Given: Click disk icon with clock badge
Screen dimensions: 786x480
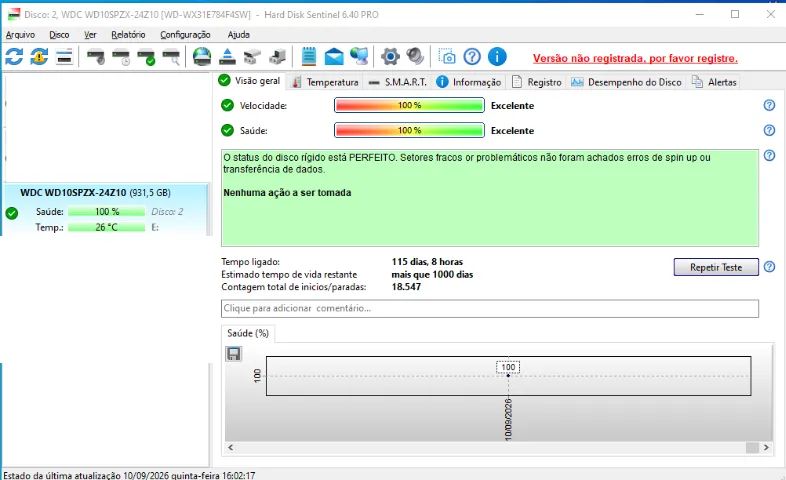Looking at the screenshot, I should [x=121, y=57].
